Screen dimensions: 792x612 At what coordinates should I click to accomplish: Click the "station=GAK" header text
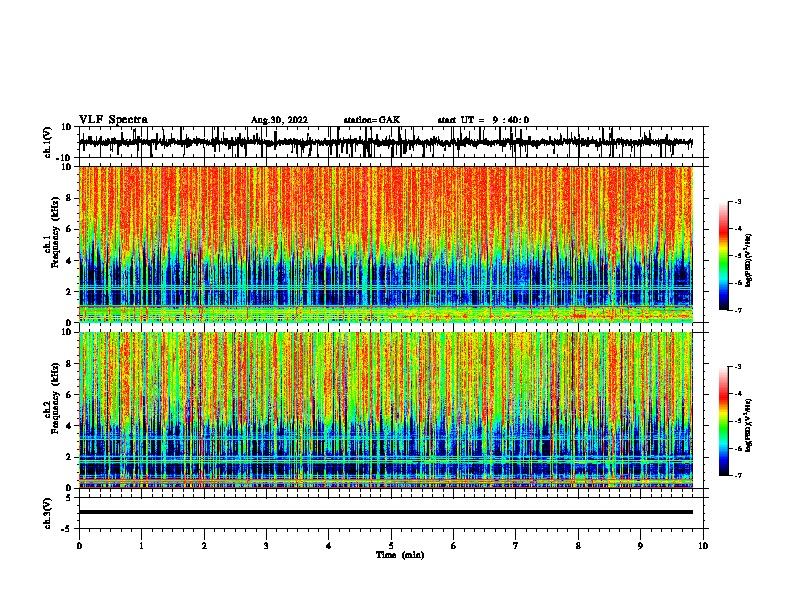[x=372, y=120]
